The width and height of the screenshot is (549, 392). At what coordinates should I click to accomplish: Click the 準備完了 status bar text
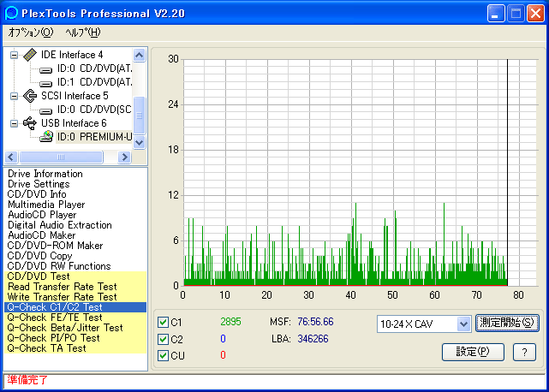[x=27, y=380]
